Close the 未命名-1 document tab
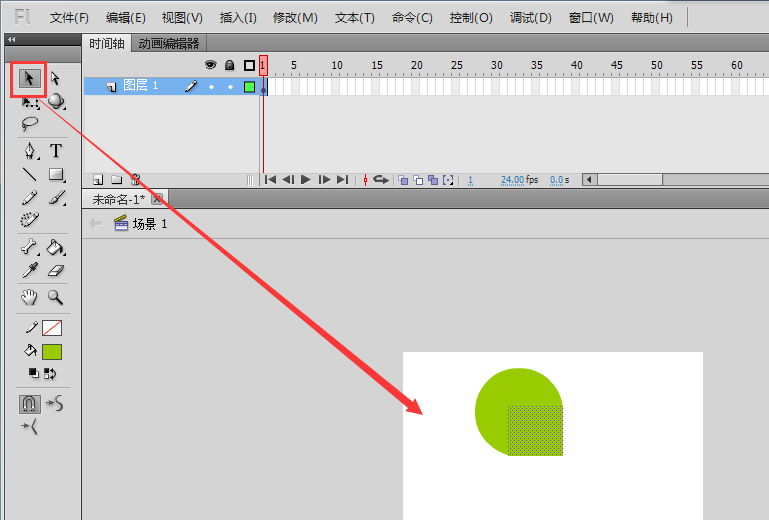 tap(157, 199)
